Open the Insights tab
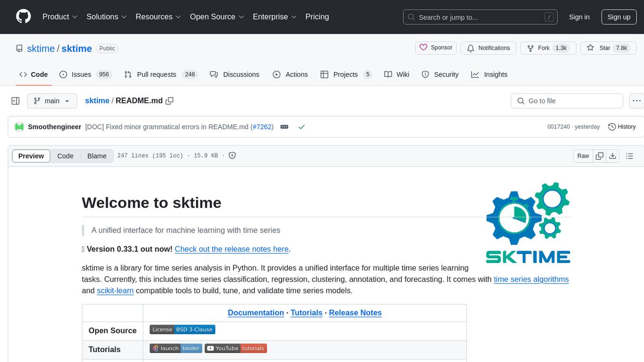The image size is (644, 362). pos(489,74)
